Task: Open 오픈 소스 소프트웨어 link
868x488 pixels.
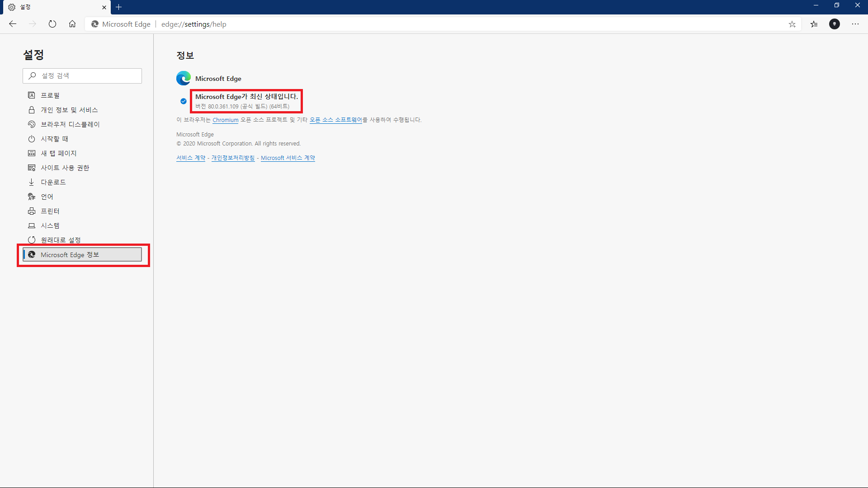Action: click(x=335, y=120)
